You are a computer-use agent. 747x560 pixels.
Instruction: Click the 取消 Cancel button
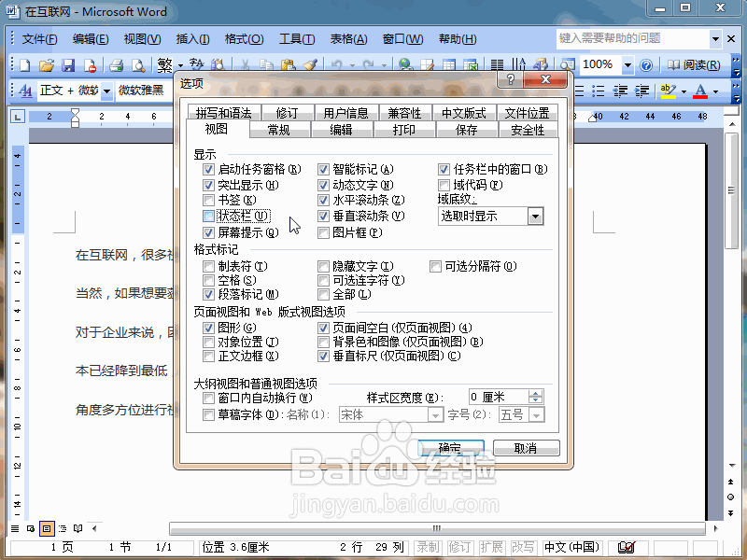(526, 448)
